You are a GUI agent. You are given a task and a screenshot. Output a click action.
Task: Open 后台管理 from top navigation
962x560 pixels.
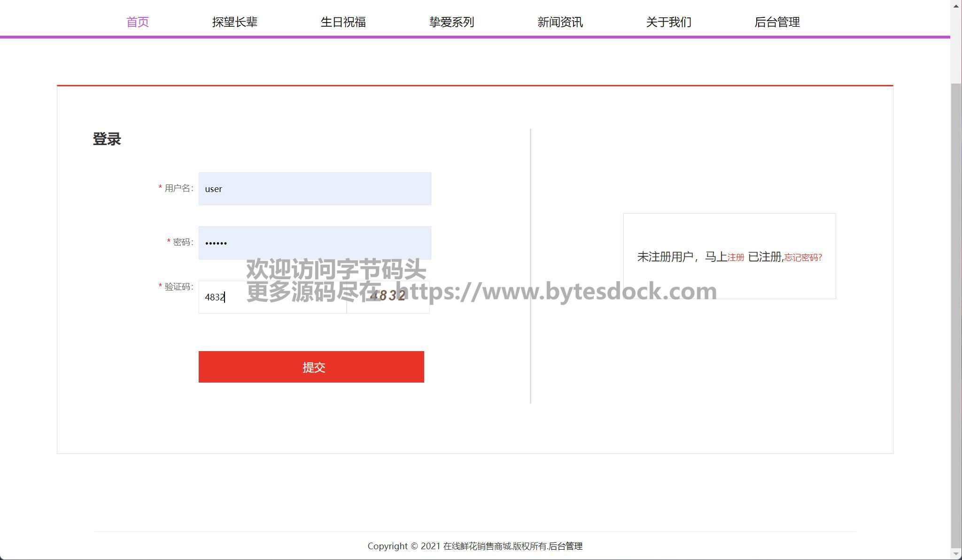pyautogui.click(x=777, y=22)
